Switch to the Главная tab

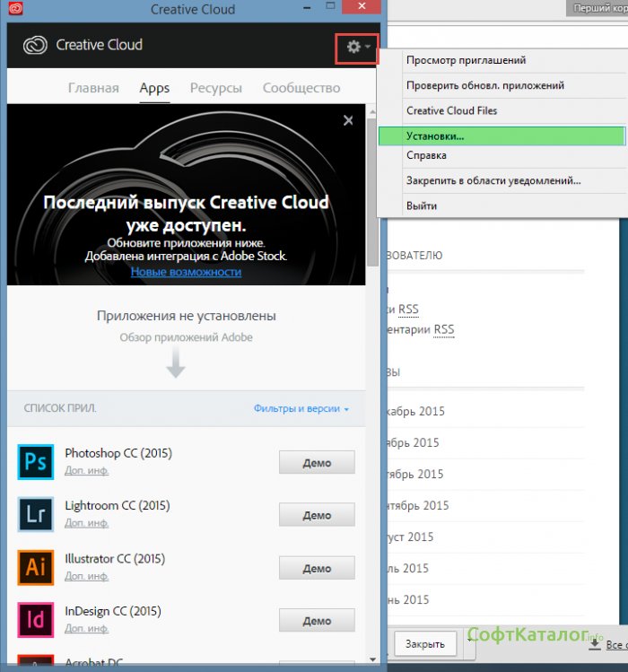pyautogui.click(x=93, y=88)
